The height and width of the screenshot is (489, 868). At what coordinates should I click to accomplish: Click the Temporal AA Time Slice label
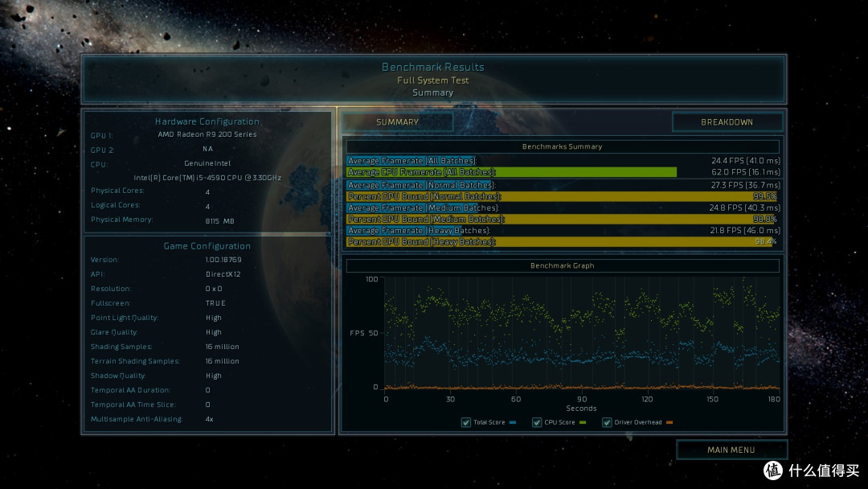pyautogui.click(x=133, y=405)
